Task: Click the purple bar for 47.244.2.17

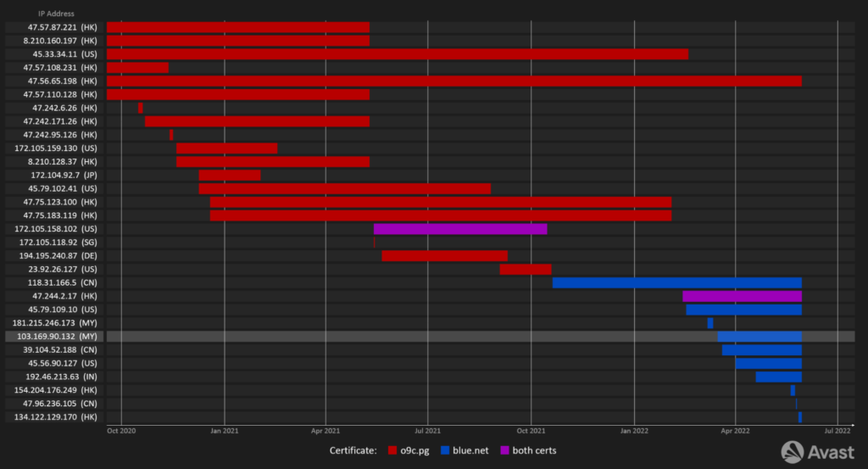Action: point(743,296)
